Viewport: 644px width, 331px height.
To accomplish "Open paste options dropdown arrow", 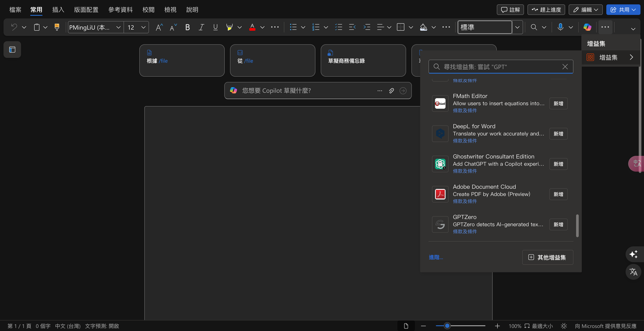I will [45, 27].
